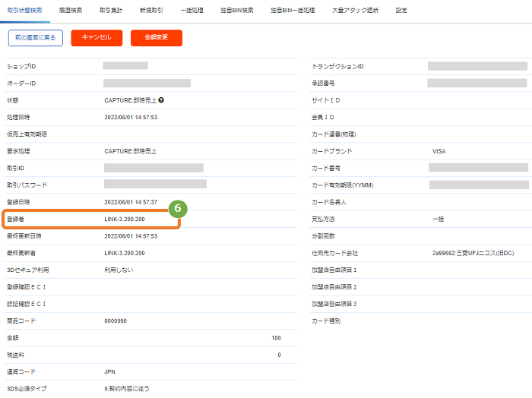Open the 履歴検索 tab
The image size is (532, 398).
[x=71, y=11]
